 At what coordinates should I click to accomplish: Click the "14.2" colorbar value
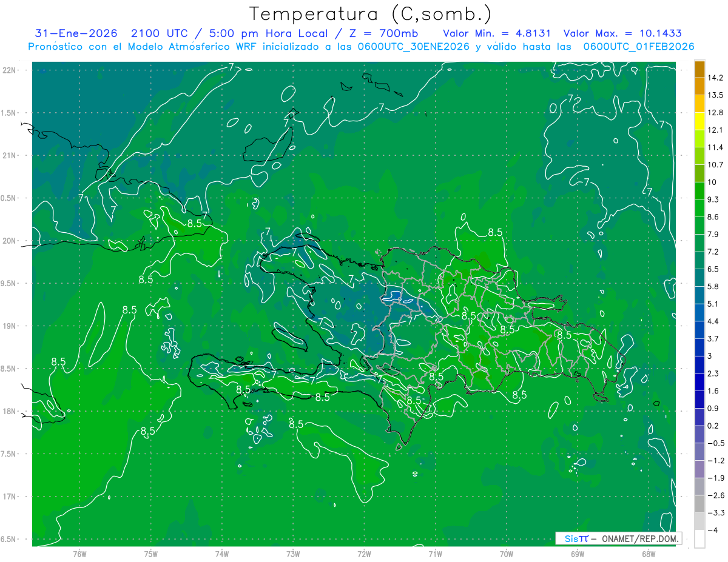tap(715, 78)
